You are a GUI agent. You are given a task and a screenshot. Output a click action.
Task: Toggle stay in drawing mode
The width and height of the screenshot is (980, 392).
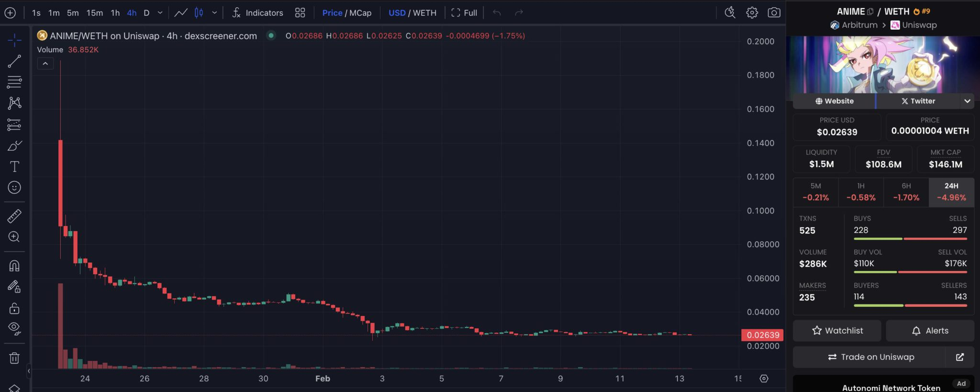pos(14,287)
